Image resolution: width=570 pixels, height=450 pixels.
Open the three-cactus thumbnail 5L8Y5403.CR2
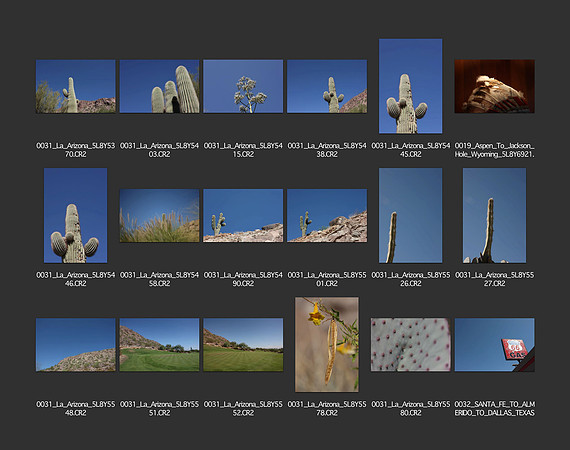pyautogui.click(x=160, y=87)
